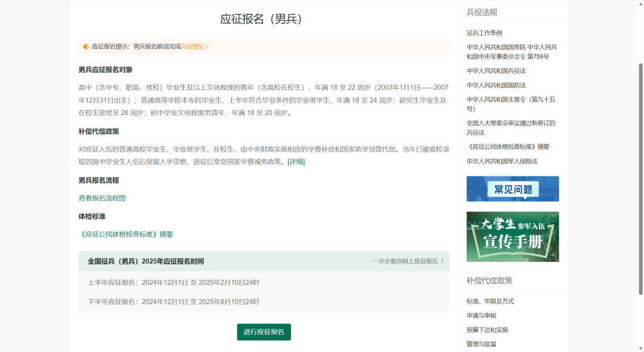
Task: Open the 大学生参军入伍宣传手册 banner
Action: pyautogui.click(x=513, y=237)
